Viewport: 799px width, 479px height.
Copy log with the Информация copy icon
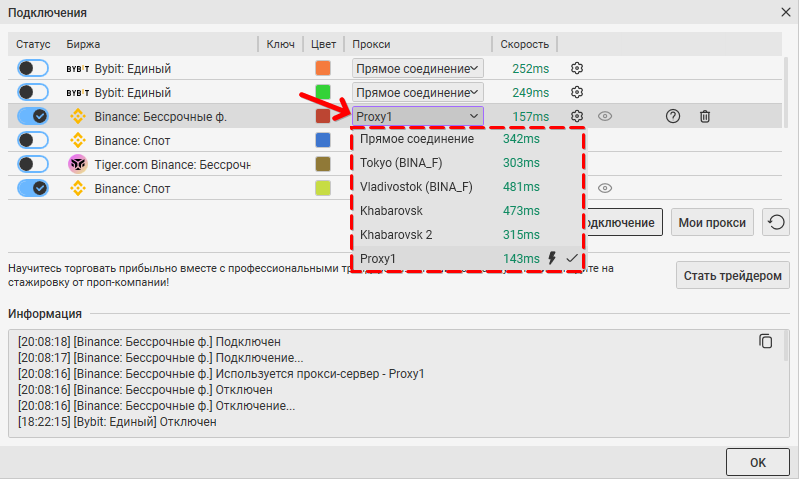click(x=766, y=341)
